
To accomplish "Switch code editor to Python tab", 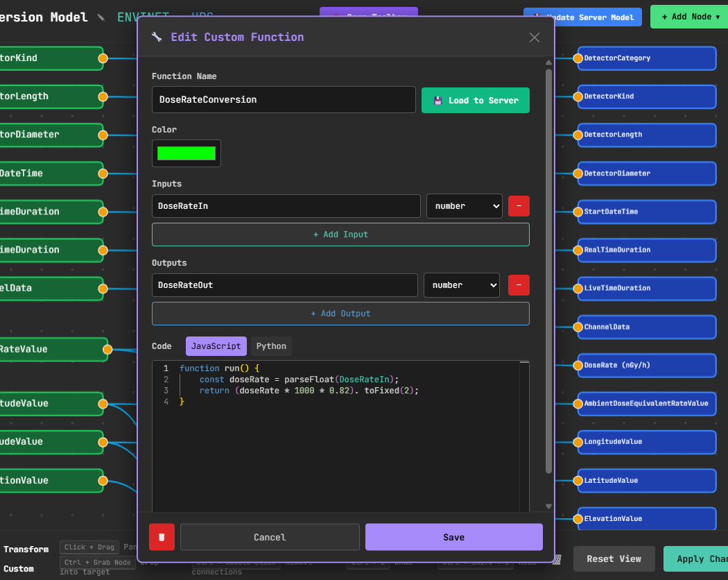I will click(x=271, y=346).
